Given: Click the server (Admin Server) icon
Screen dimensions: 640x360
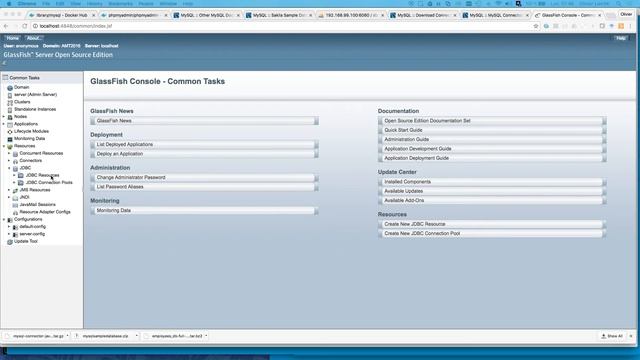Looking at the screenshot, I should [x=10, y=95].
